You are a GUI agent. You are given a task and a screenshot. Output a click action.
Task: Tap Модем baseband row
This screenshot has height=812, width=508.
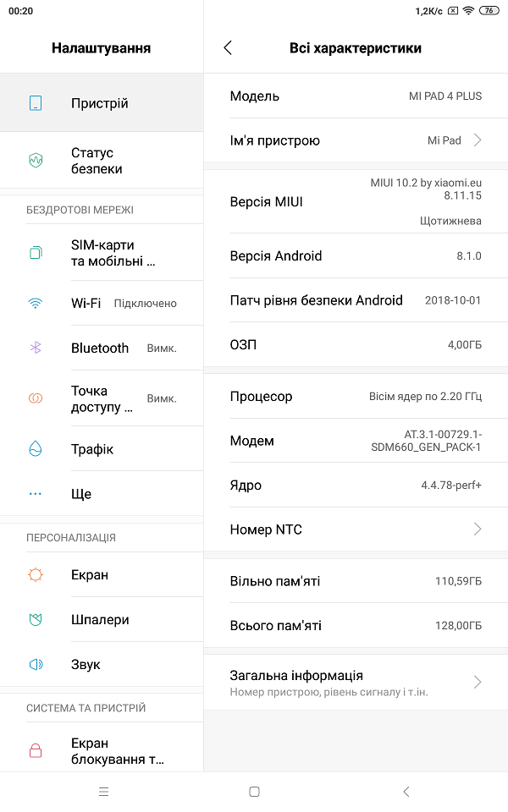(x=356, y=441)
